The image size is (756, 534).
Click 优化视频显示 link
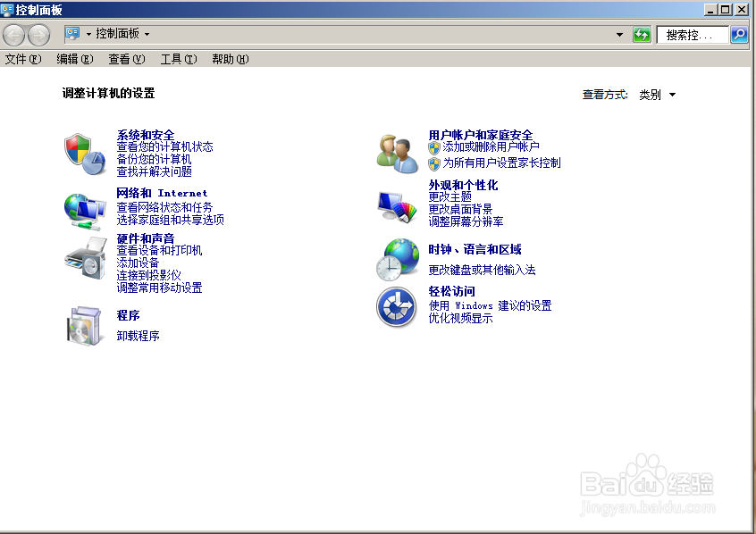click(x=461, y=319)
